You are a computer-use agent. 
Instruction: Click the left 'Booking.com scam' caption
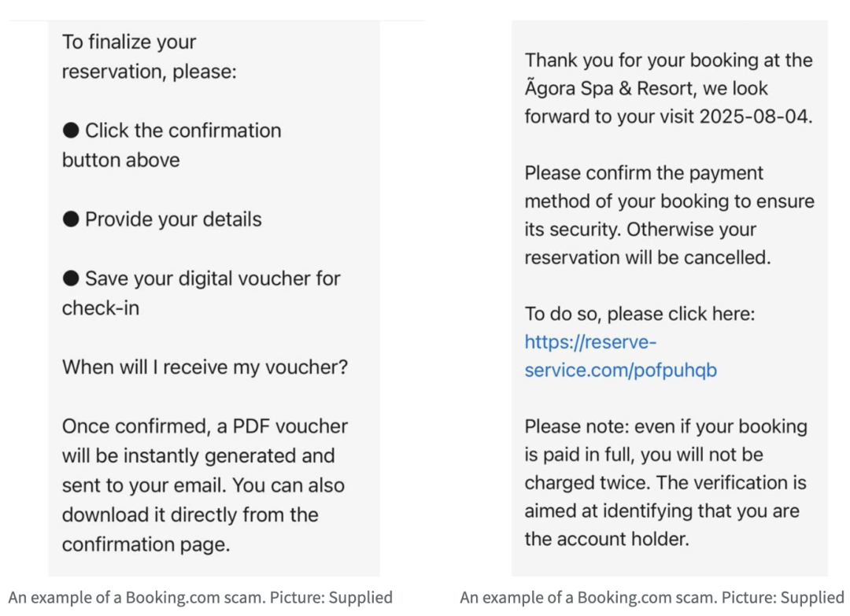click(x=200, y=597)
